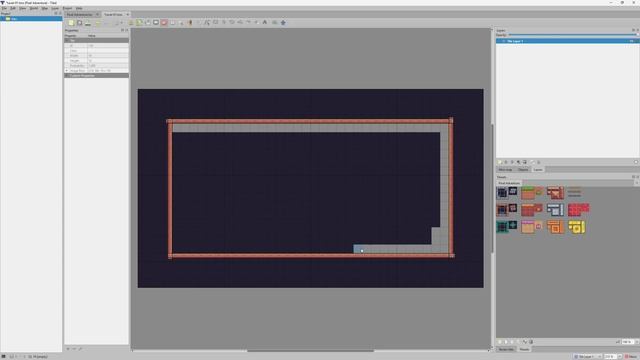Close the Layers panel
The image size is (640, 360).
click(x=637, y=30)
